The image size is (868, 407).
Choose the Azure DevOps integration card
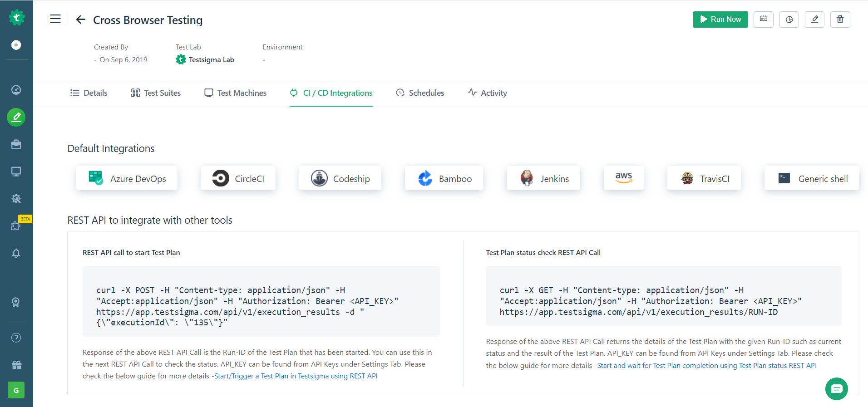click(x=127, y=178)
